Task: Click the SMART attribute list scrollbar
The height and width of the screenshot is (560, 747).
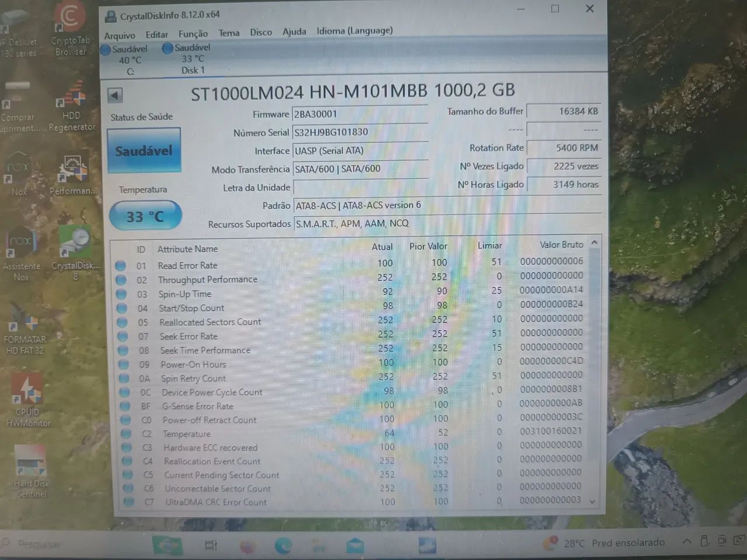Action: tap(593, 373)
